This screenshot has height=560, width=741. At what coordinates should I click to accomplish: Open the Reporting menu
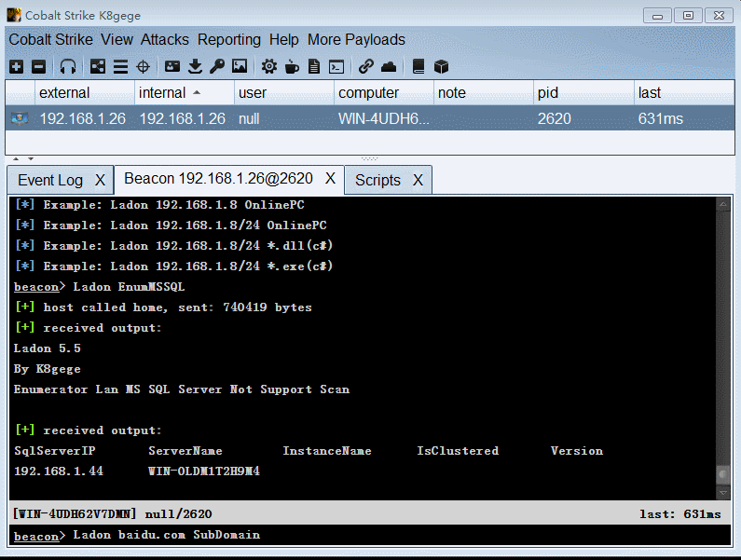pyautogui.click(x=229, y=40)
